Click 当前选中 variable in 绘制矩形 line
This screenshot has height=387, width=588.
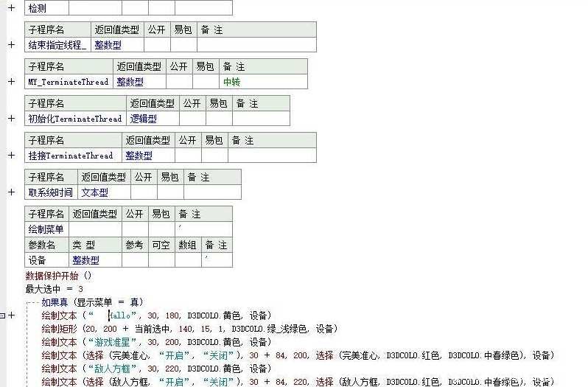pyautogui.click(x=153, y=329)
